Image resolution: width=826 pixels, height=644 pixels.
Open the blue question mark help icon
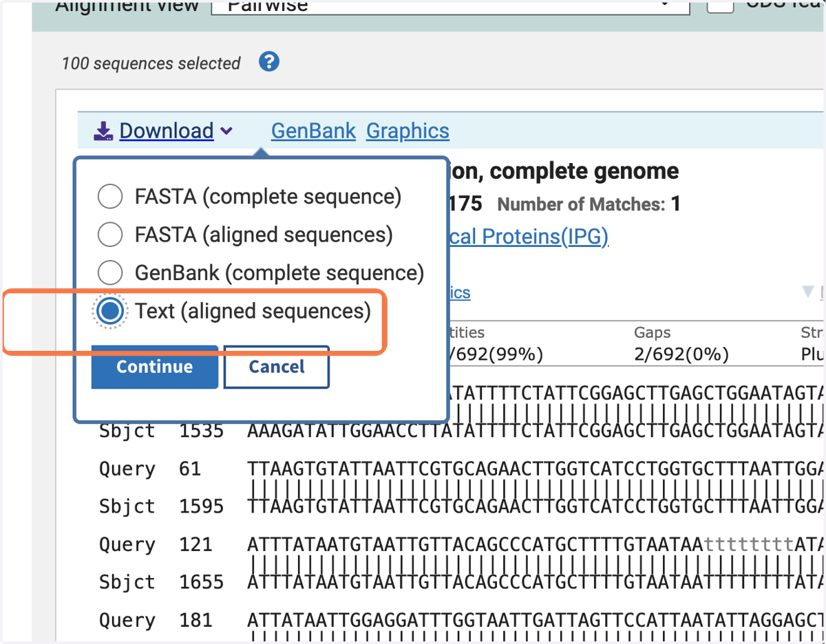[x=269, y=62]
